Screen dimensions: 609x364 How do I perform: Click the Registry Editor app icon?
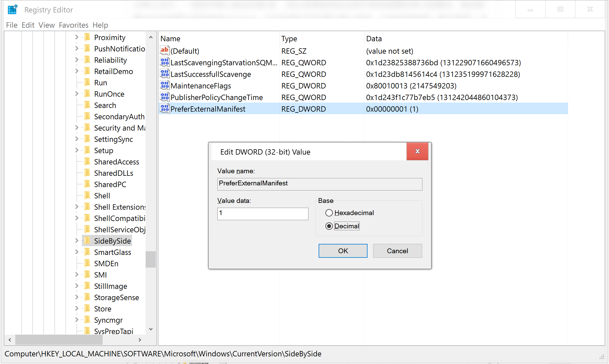click(12, 10)
